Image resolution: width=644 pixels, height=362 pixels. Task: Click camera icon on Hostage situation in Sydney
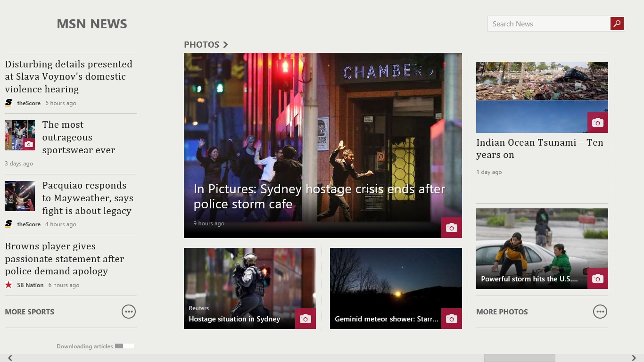(x=305, y=319)
